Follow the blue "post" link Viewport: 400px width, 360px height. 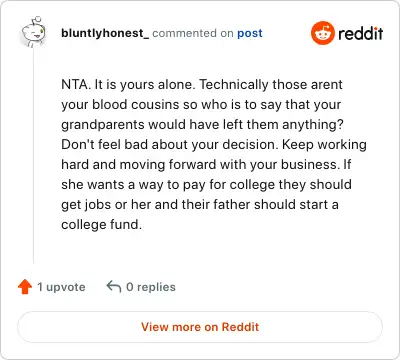pyautogui.click(x=250, y=33)
